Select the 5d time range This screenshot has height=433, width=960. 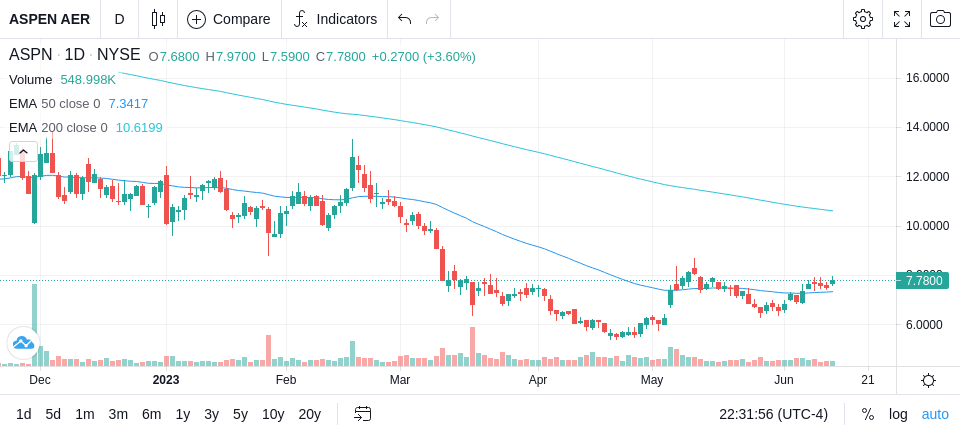click(x=53, y=415)
